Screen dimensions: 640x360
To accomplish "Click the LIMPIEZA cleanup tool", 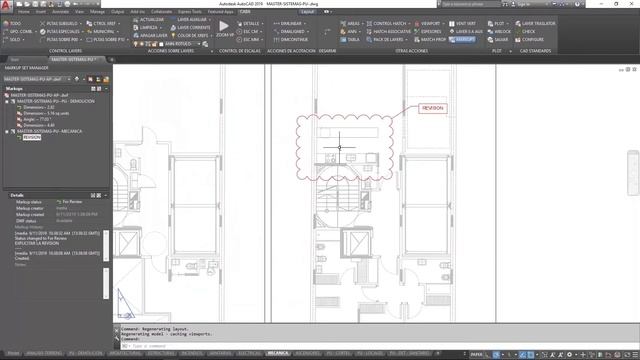I will point(146,28).
